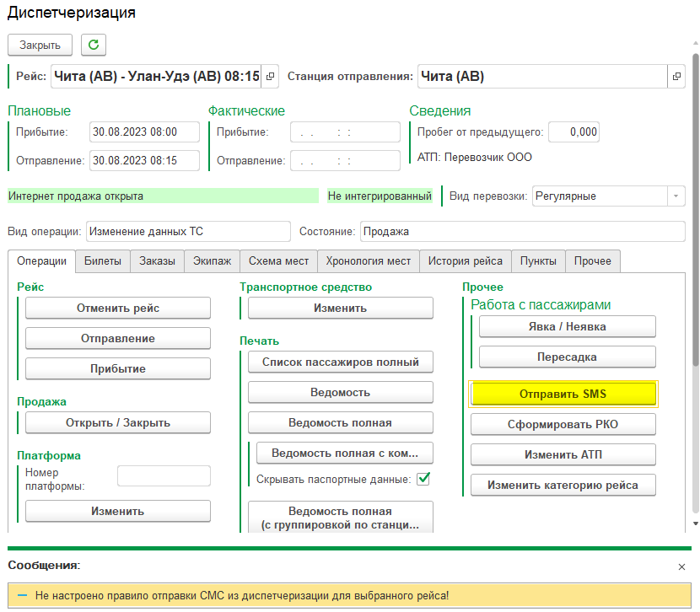Open Список пассажиров полный print button
This screenshot has width=700, height=612.
click(340, 362)
